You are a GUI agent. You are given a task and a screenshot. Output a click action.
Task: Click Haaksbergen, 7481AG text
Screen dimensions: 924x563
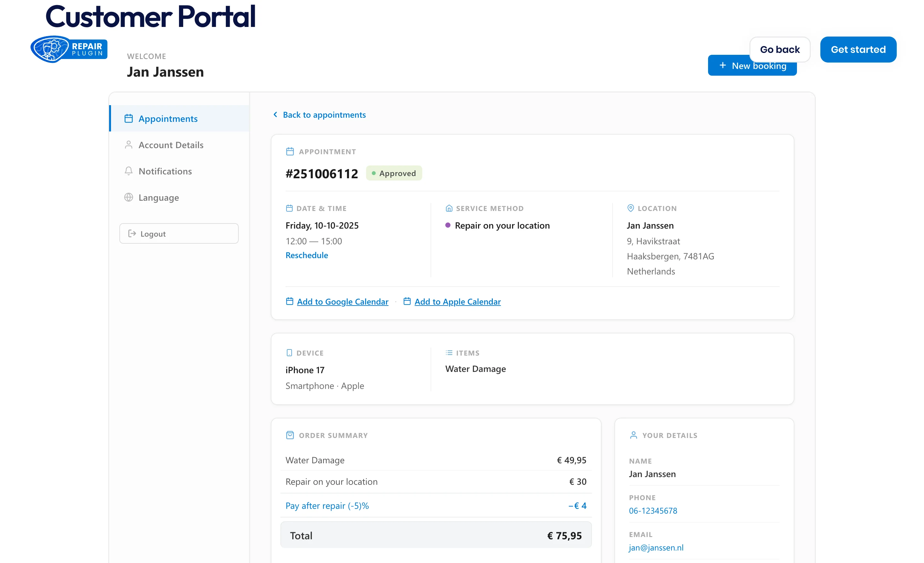pyautogui.click(x=671, y=256)
